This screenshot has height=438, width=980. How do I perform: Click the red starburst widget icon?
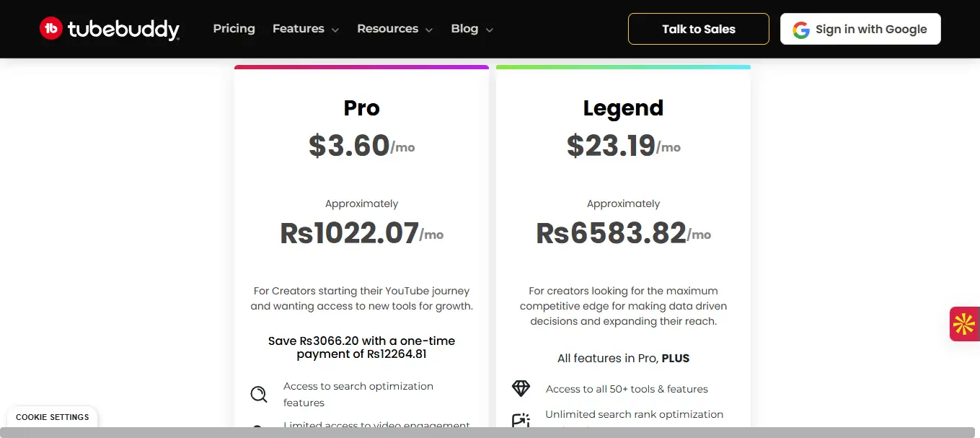pyautogui.click(x=964, y=324)
